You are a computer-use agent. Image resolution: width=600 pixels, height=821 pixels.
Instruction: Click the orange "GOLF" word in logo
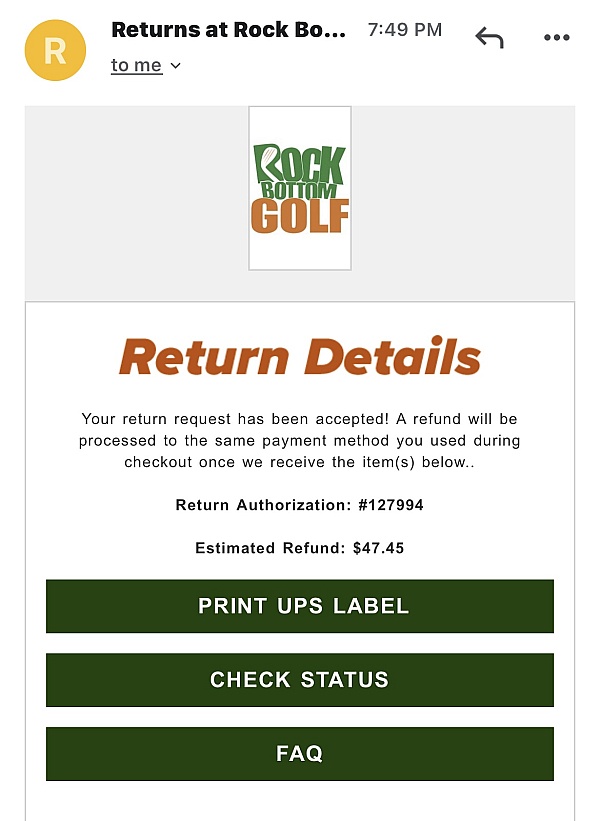point(300,216)
